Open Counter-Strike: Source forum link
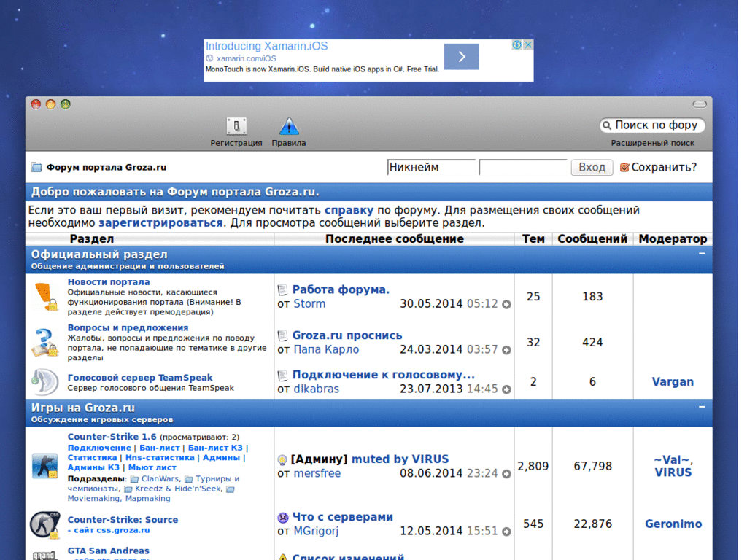 click(x=123, y=519)
